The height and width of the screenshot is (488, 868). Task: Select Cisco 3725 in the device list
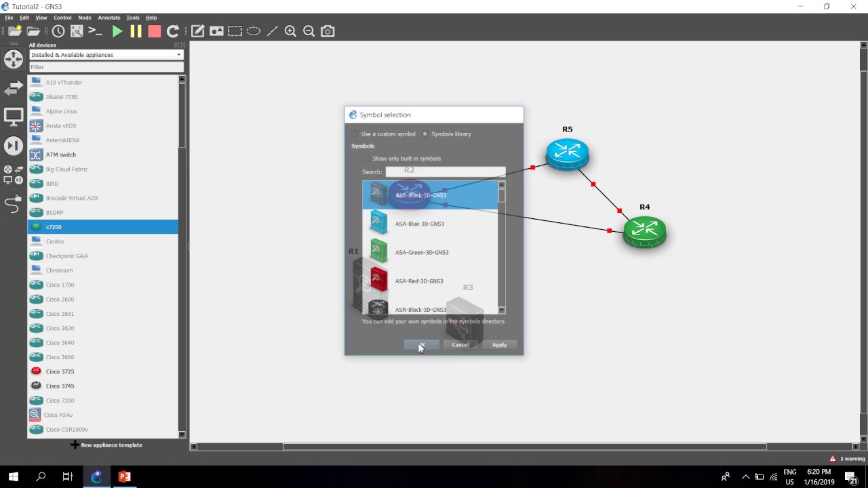point(102,371)
